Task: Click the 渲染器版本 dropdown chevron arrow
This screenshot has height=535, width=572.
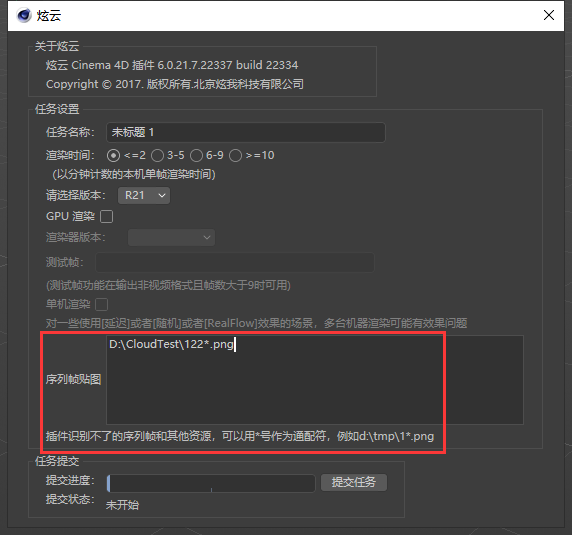Action: tap(207, 238)
